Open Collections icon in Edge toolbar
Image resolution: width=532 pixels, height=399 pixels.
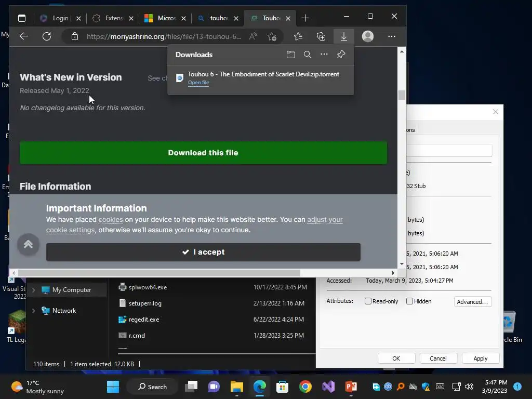(x=321, y=36)
